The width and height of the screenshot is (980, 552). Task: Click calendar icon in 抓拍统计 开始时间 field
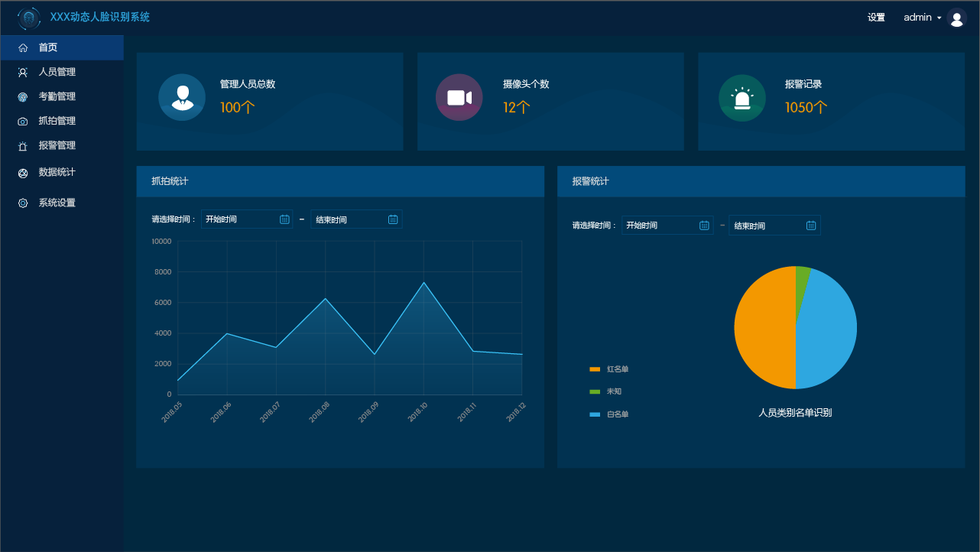[x=284, y=219]
